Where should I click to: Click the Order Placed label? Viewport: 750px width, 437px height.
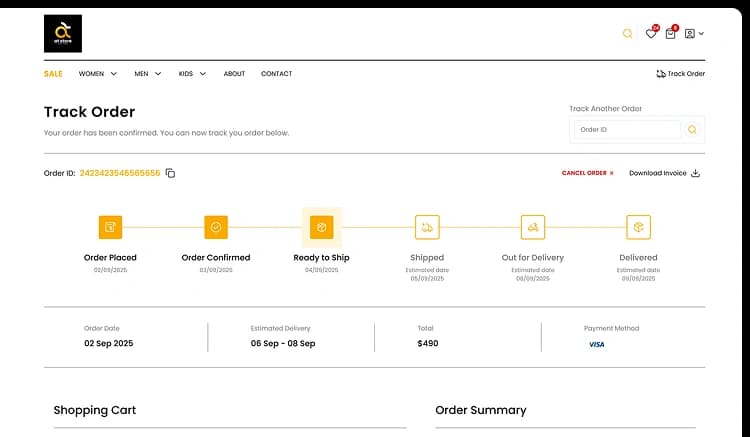pyautogui.click(x=110, y=258)
